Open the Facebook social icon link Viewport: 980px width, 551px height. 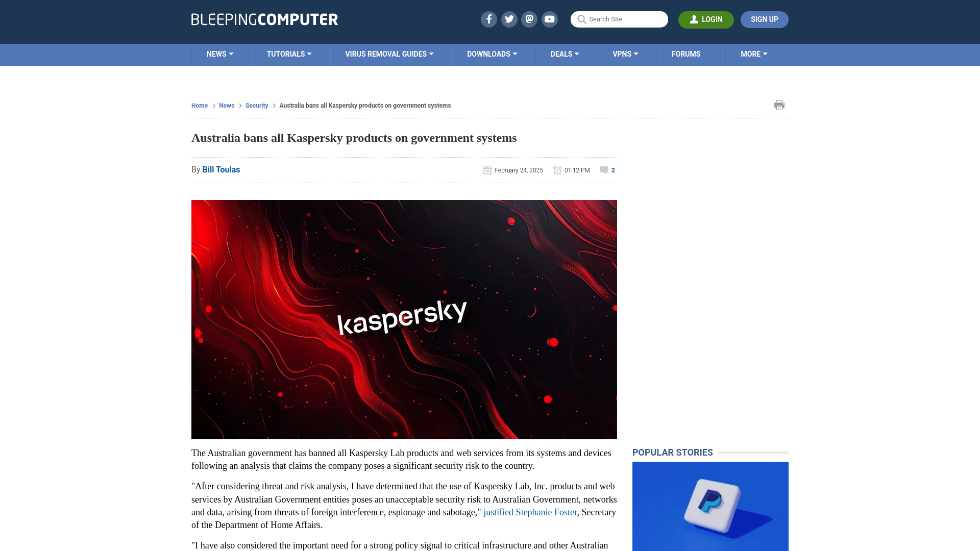[488, 19]
